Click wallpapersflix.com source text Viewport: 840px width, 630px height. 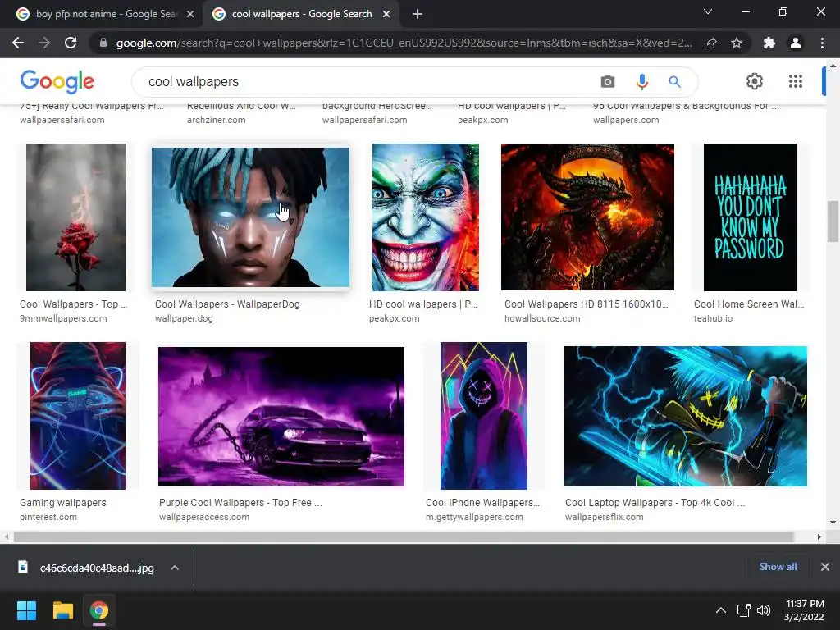click(x=604, y=517)
